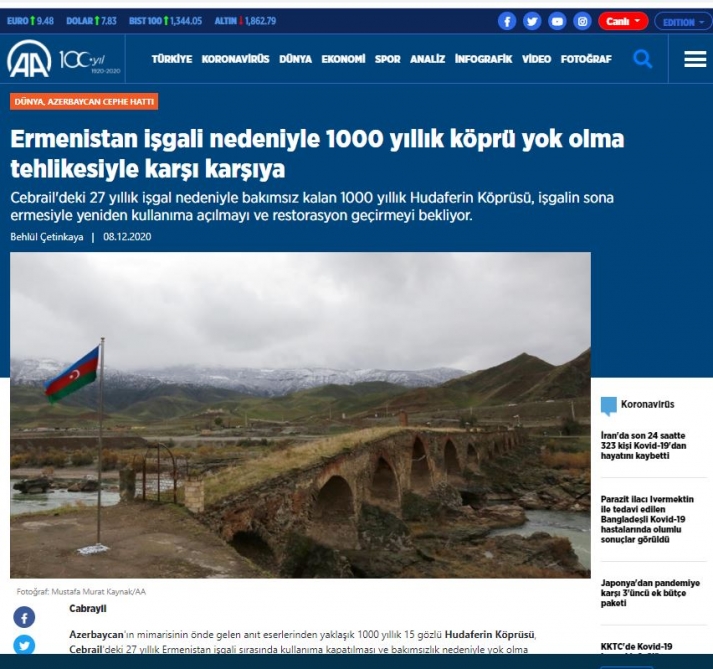The width and height of the screenshot is (713, 669).
Task: Share article via Twitter side icon
Action: tap(24, 645)
